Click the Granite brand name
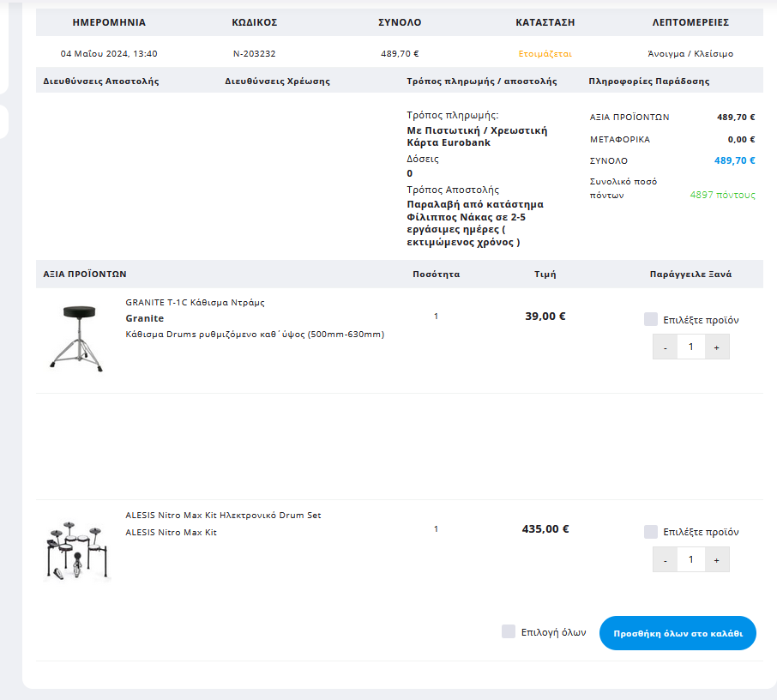 pyautogui.click(x=145, y=318)
